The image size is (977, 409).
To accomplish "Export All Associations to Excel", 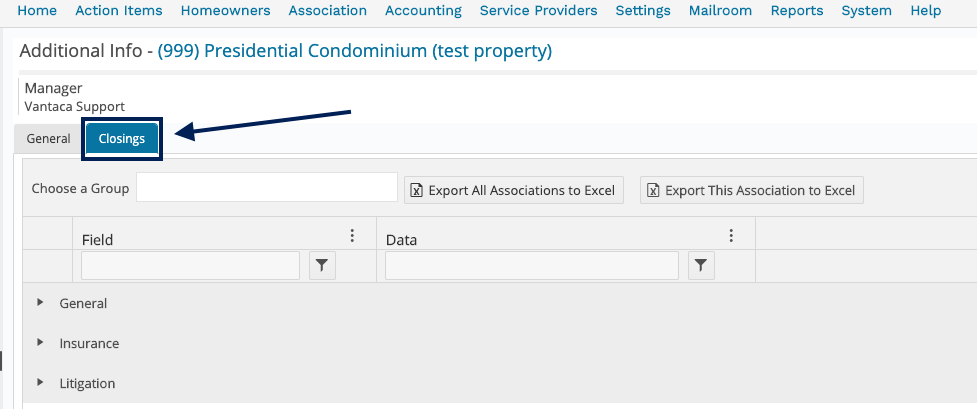I will [514, 190].
